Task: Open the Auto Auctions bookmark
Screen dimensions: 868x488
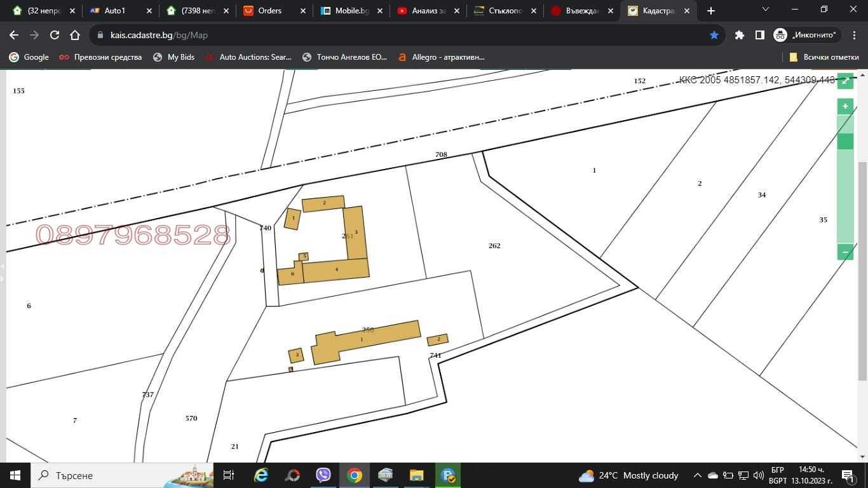Action: [x=248, y=57]
